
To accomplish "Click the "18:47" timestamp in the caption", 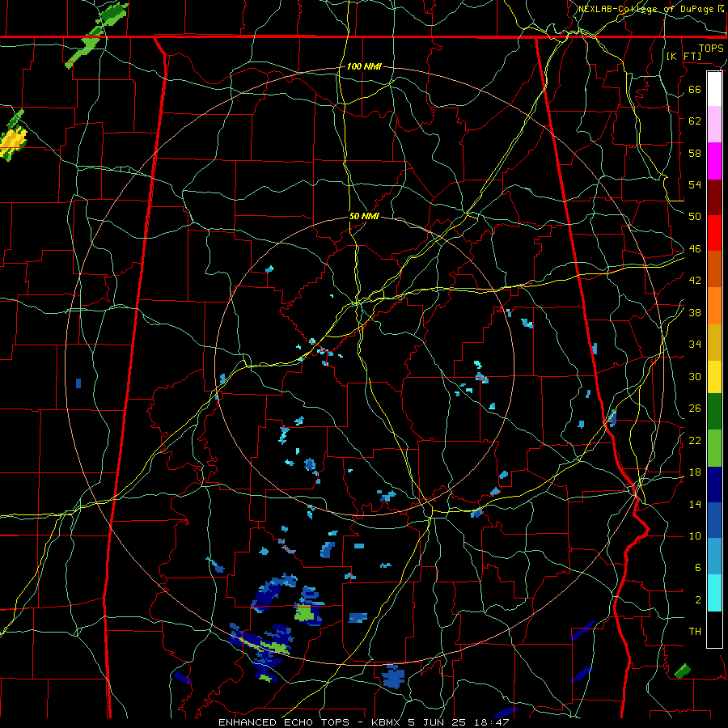I will tap(492, 722).
